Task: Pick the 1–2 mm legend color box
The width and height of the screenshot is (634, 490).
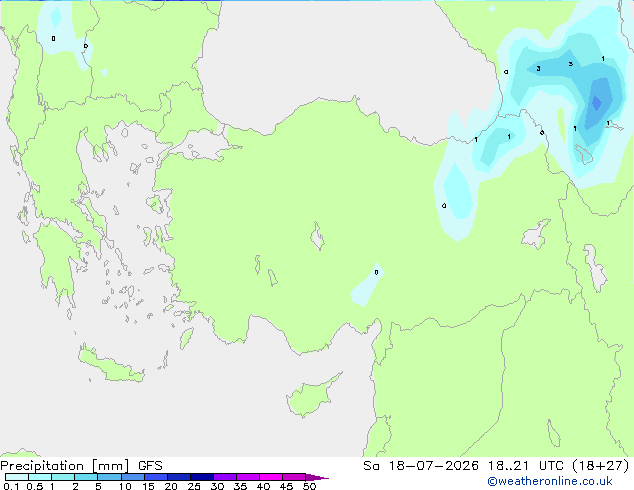Action: 63,477
